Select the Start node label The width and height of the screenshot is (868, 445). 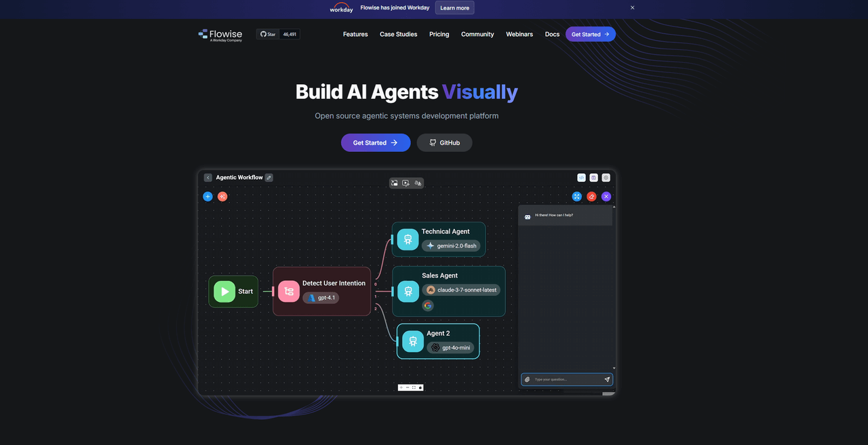[x=245, y=292]
